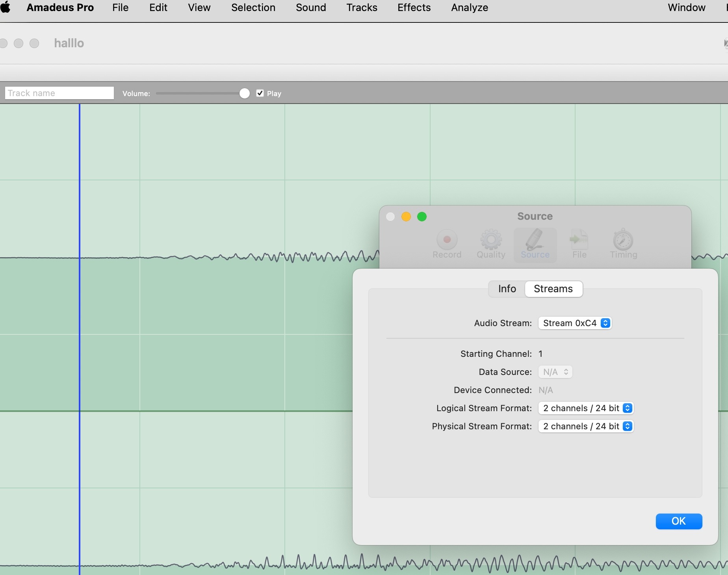This screenshot has width=728, height=575.
Task: Select the Source microphone toolbar icon
Action: coord(535,245)
